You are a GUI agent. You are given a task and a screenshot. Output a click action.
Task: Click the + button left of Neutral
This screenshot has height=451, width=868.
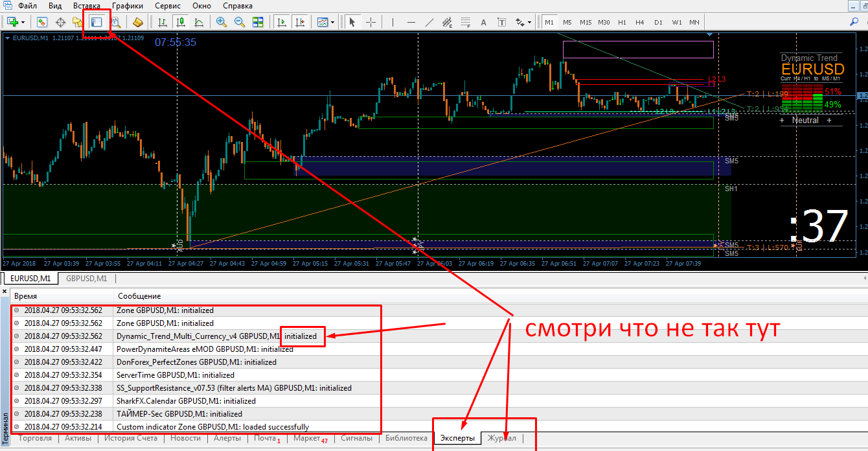click(782, 120)
